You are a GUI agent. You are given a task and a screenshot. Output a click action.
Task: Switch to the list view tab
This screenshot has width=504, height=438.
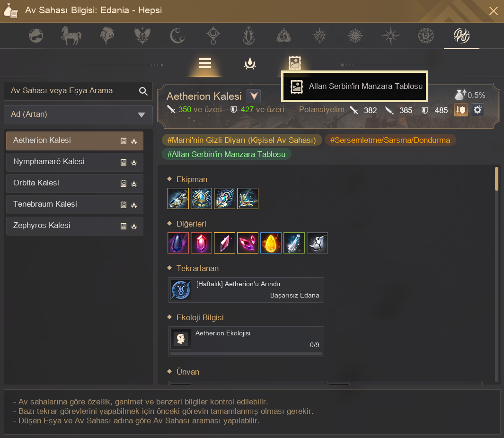[205, 63]
